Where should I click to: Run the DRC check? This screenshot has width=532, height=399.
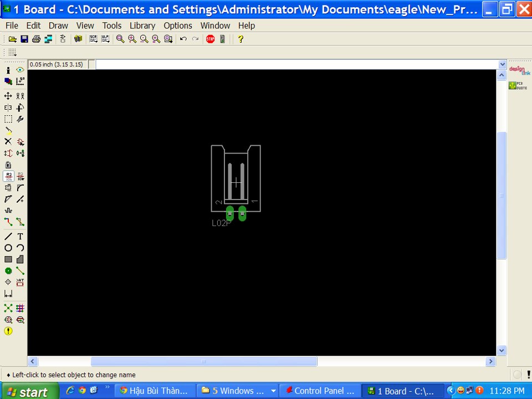point(20,320)
